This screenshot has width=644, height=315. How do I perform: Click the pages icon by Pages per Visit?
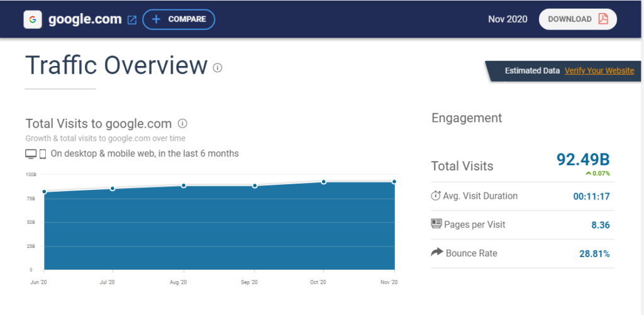(x=436, y=224)
